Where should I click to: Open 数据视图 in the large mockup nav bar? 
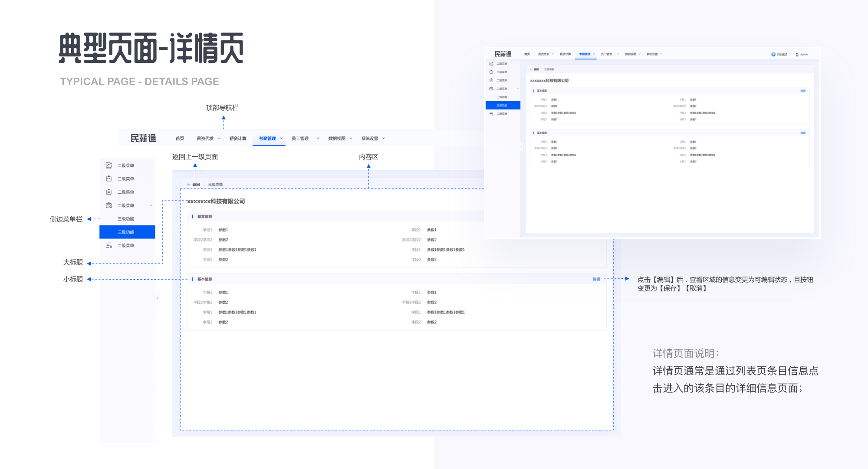tap(337, 139)
